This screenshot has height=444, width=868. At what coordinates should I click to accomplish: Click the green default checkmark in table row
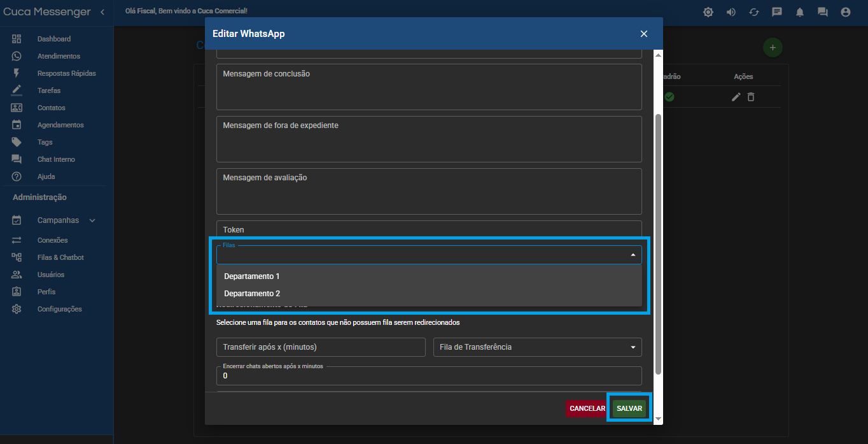tap(669, 97)
